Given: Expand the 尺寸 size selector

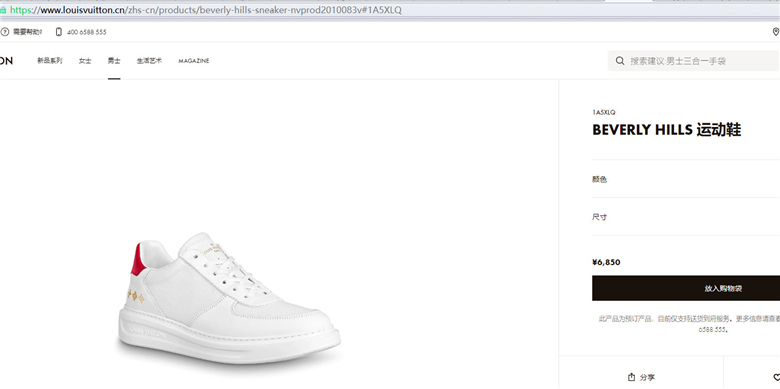Looking at the screenshot, I should 686,217.
